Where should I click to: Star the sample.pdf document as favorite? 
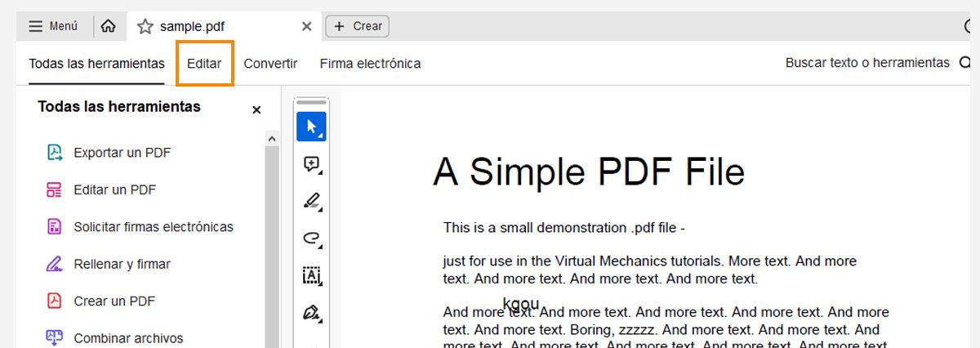(x=145, y=26)
